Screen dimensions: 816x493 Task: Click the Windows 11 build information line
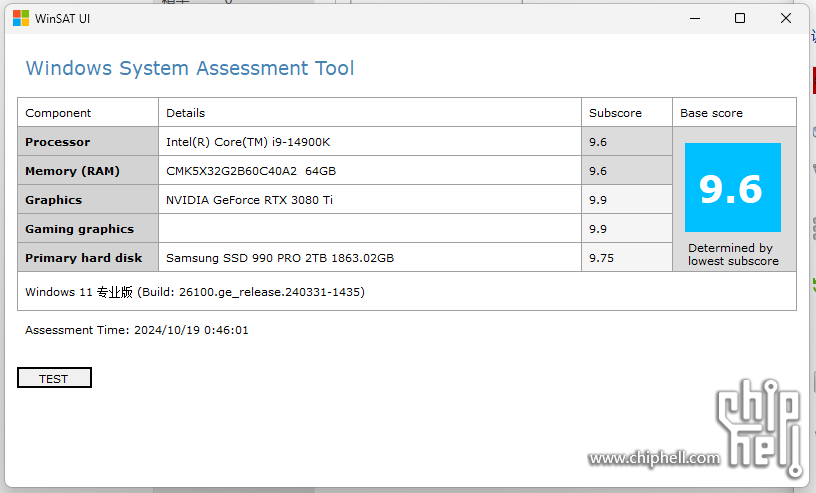coord(195,292)
